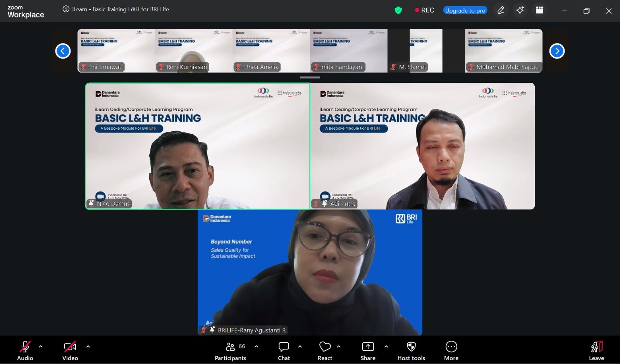Open the view layout grid icon
Screen dimensions: 620x364
tap(539, 10)
